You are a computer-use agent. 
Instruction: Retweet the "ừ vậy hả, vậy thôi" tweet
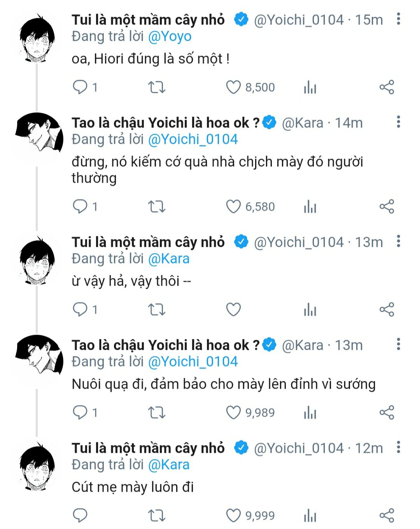157,309
